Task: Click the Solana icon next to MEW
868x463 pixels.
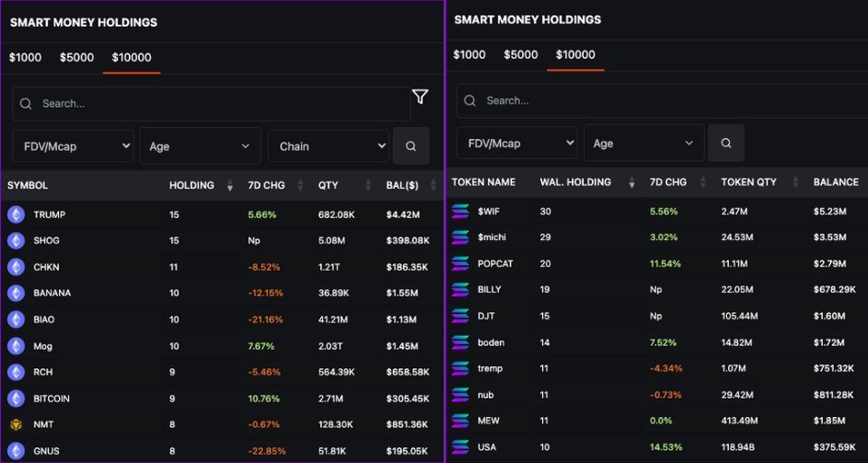Action: point(460,421)
